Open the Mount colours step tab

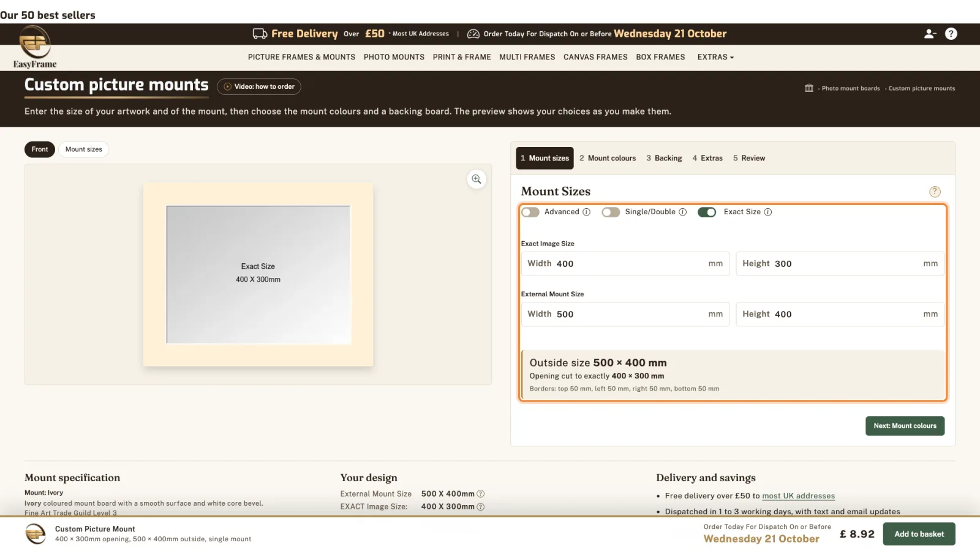click(x=608, y=158)
